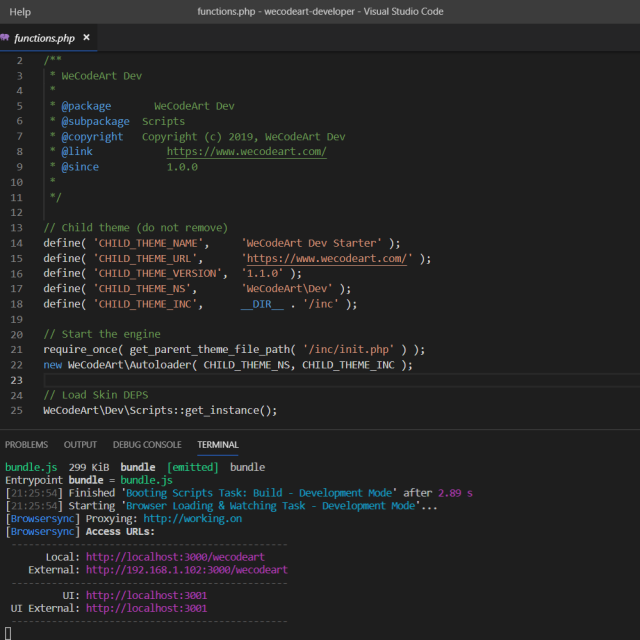Click the @subpackage tag on line 6

click(x=95, y=121)
